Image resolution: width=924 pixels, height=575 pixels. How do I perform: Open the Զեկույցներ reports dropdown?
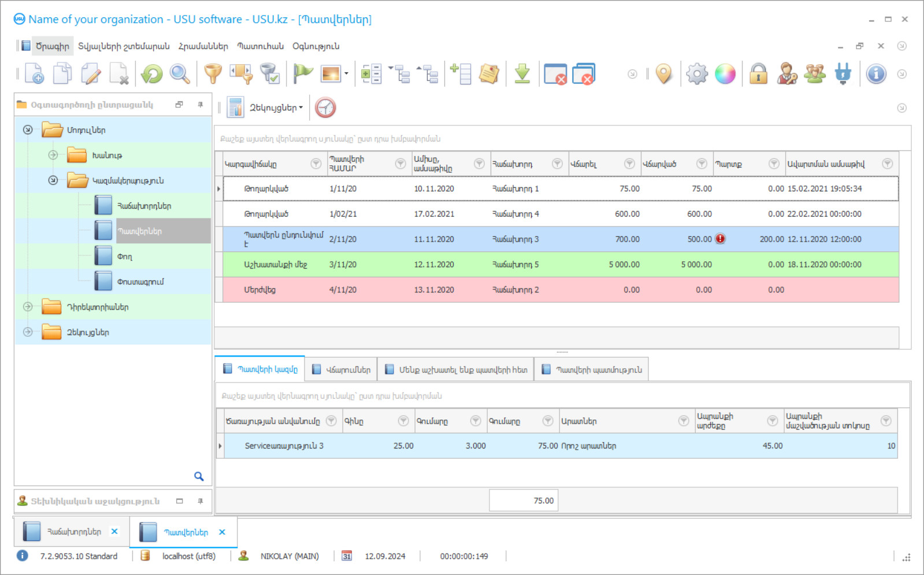pyautogui.click(x=276, y=107)
